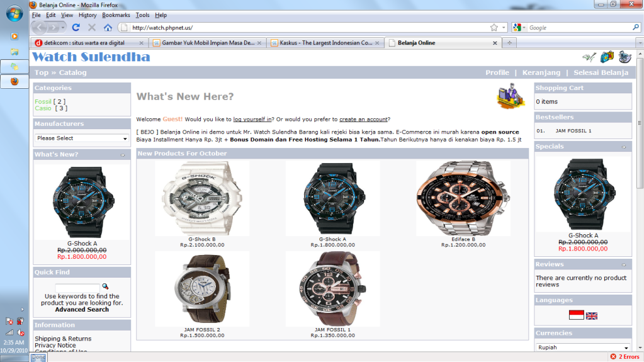
Task: Click the Profile link
Action: [497, 72]
